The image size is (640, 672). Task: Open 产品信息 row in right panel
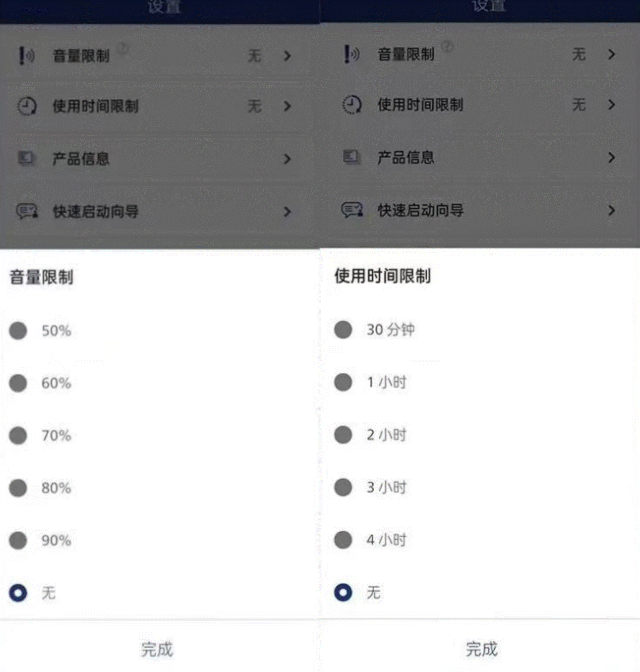(480, 157)
